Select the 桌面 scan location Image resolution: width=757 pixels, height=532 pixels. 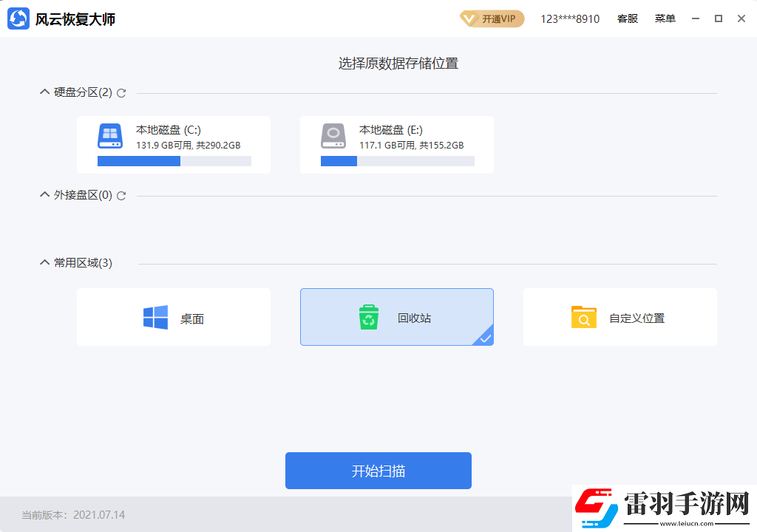(x=174, y=316)
